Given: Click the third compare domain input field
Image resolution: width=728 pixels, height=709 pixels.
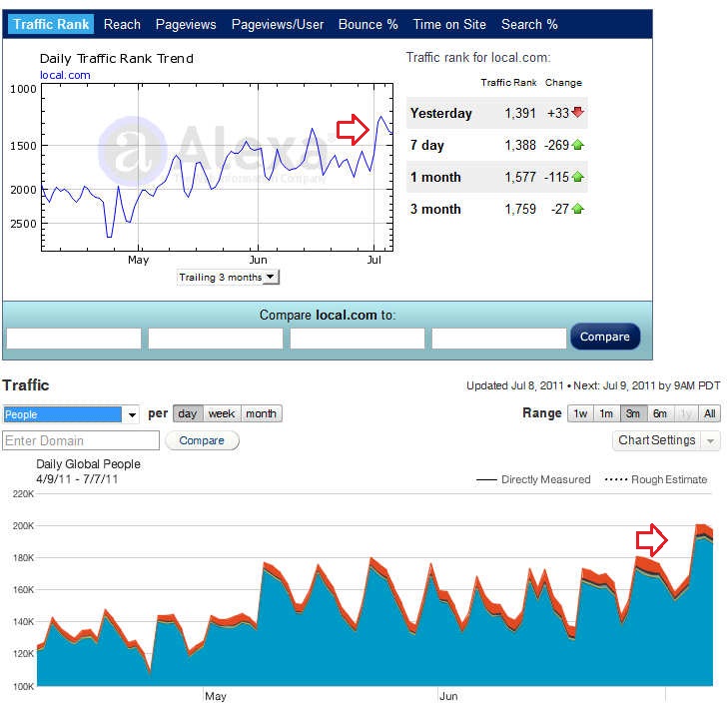Looking at the screenshot, I should (358, 338).
